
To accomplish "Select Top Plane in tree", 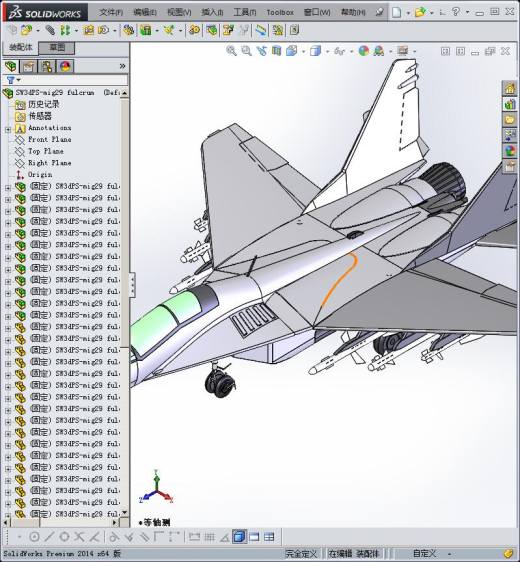I will point(46,151).
